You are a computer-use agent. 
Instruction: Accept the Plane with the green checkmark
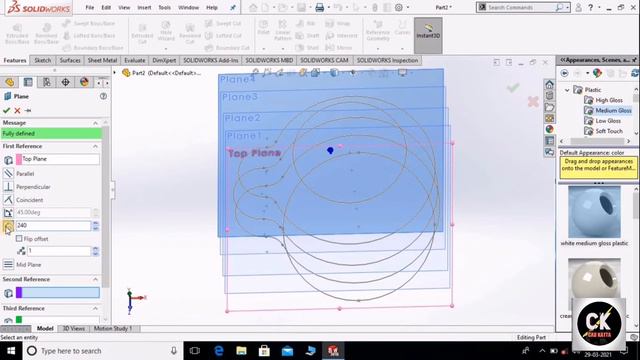pos(6,110)
